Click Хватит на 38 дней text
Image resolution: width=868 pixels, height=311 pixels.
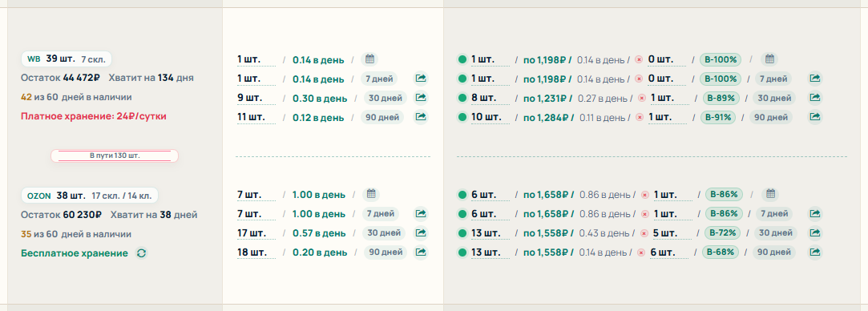[154, 214]
